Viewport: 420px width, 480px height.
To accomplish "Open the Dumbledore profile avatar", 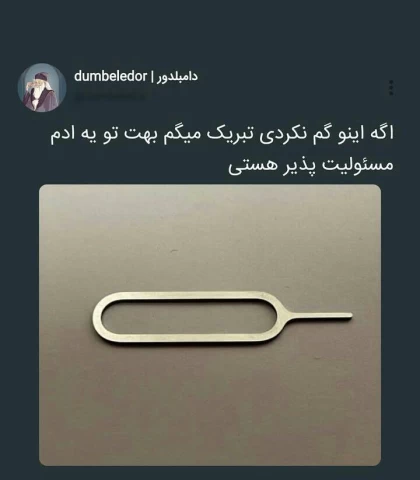I will coord(42,87).
